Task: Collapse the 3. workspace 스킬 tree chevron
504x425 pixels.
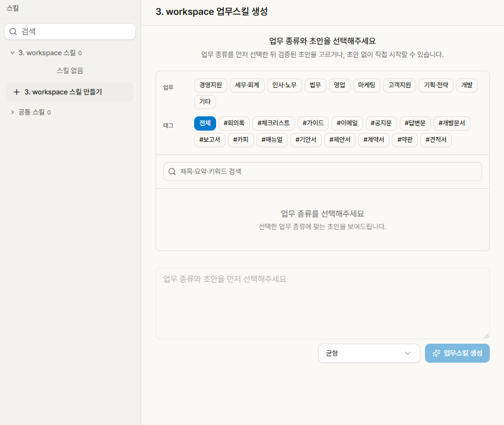Action: pos(12,53)
